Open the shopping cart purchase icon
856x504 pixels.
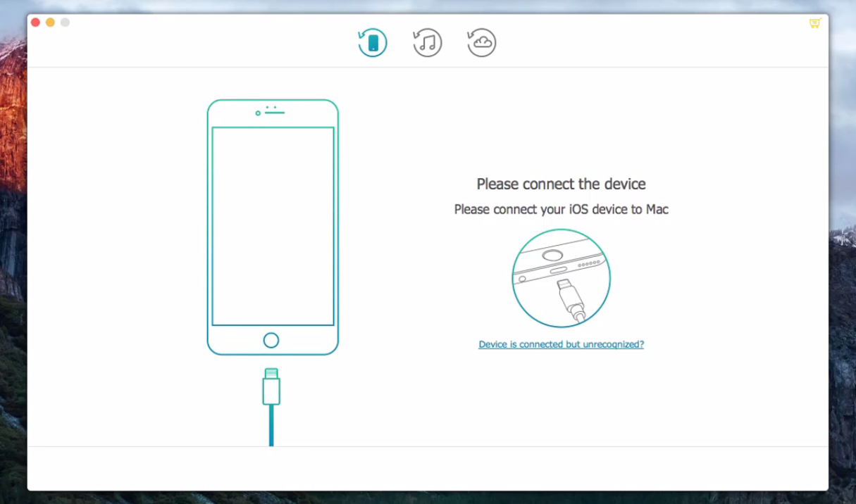pos(815,23)
